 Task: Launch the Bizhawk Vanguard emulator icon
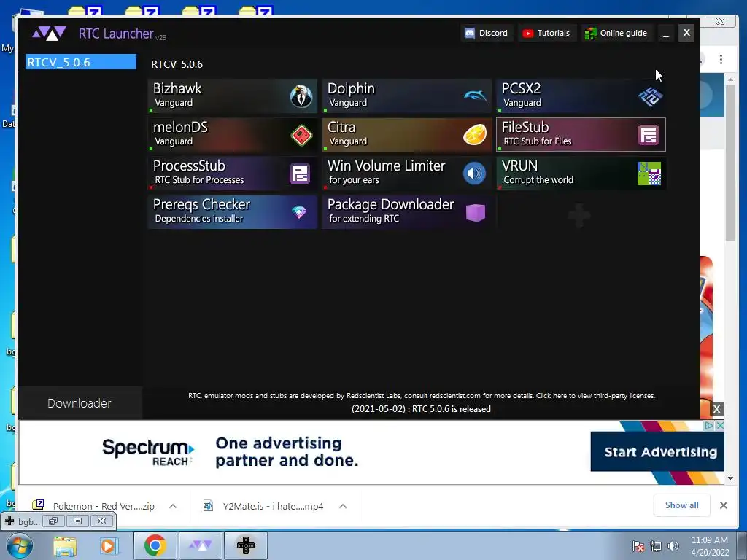pyautogui.click(x=301, y=96)
